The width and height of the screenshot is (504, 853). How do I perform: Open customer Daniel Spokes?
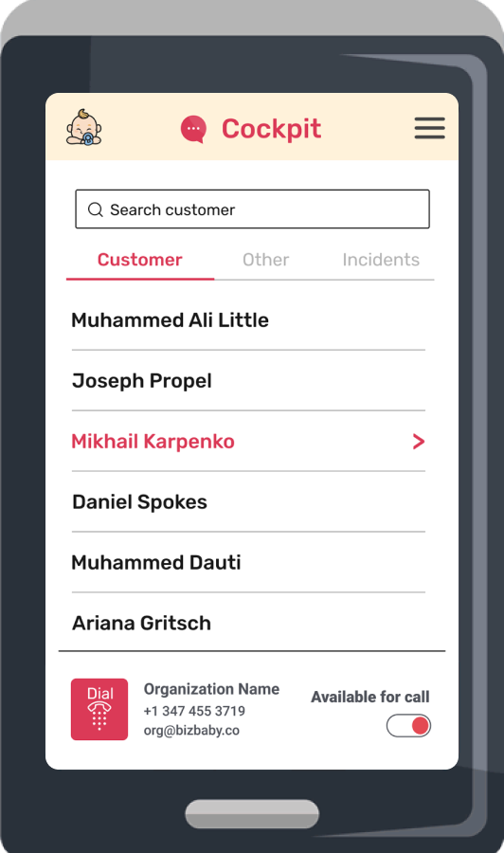pos(248,501)
